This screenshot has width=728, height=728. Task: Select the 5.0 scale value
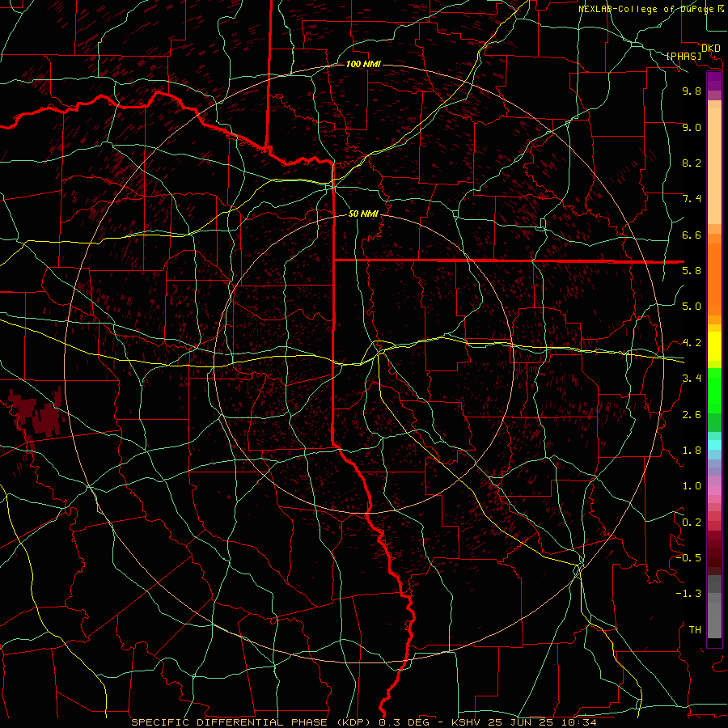click(x=692, y=307)
